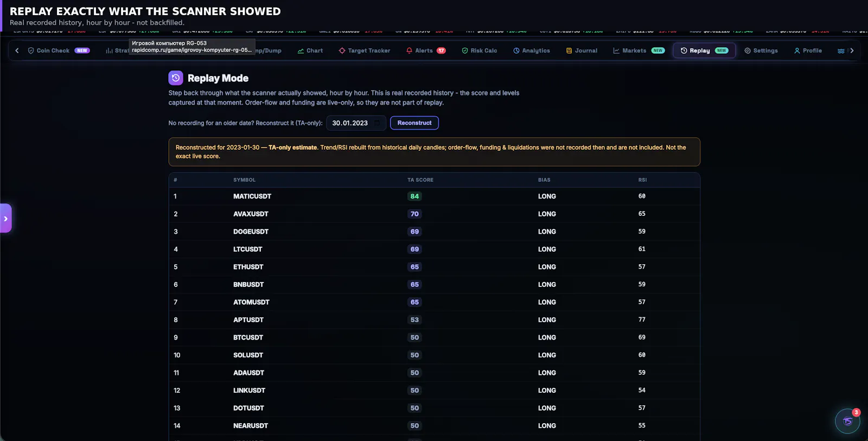Screen dimensions: 868x441
Task: Select the ATOMUSDT symbol
Action: 251,302
